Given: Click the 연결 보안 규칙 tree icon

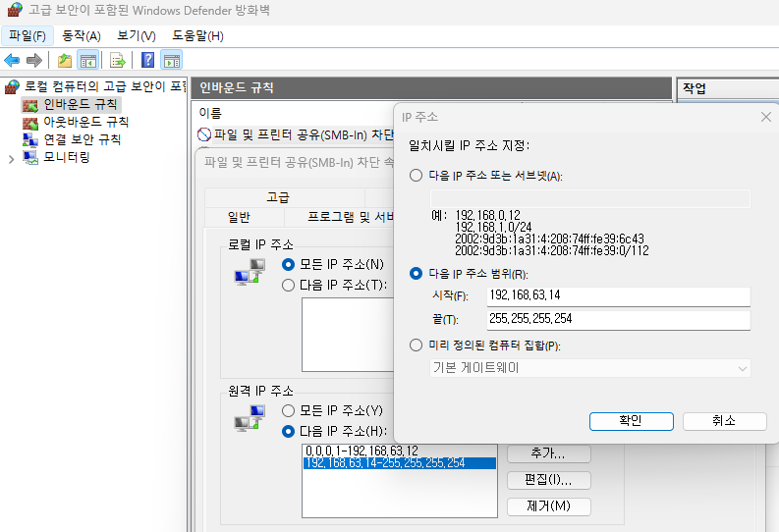Looking at the screenshot, I should point(30,140).
